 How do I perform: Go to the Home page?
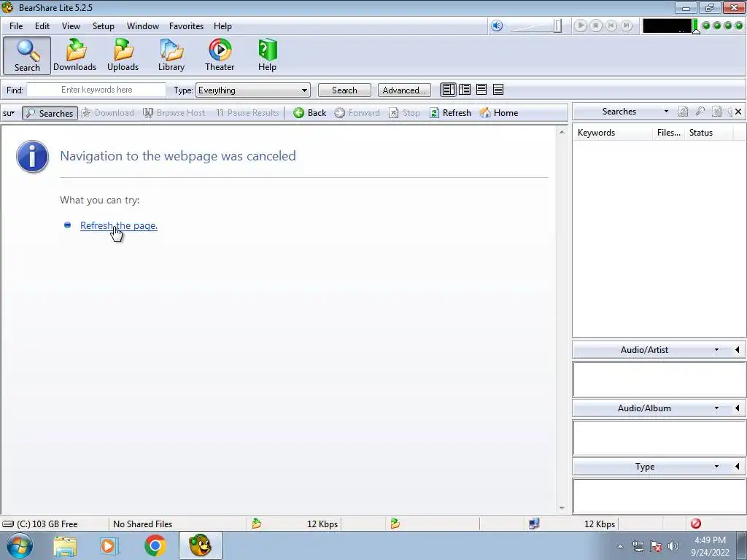point(499,113)
